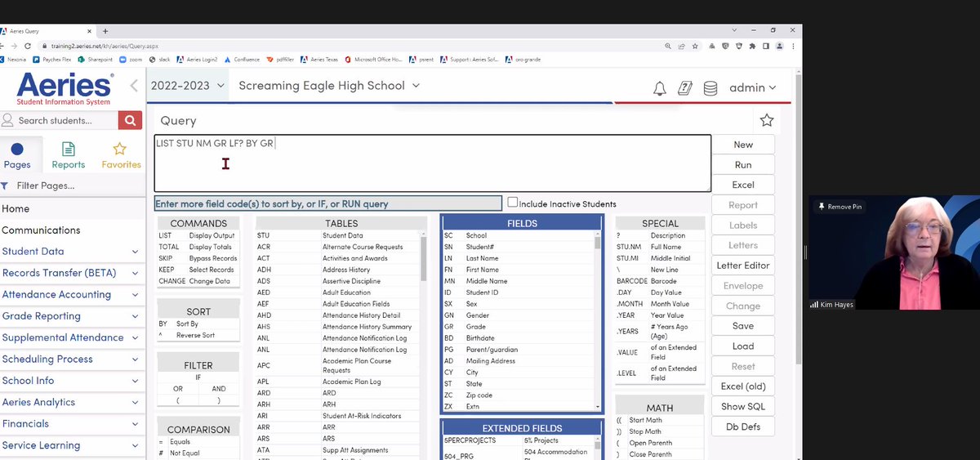The width and height of the screenshot is (980, 460).
Task: Select STU Student Data table
Action: click(337, 235)
